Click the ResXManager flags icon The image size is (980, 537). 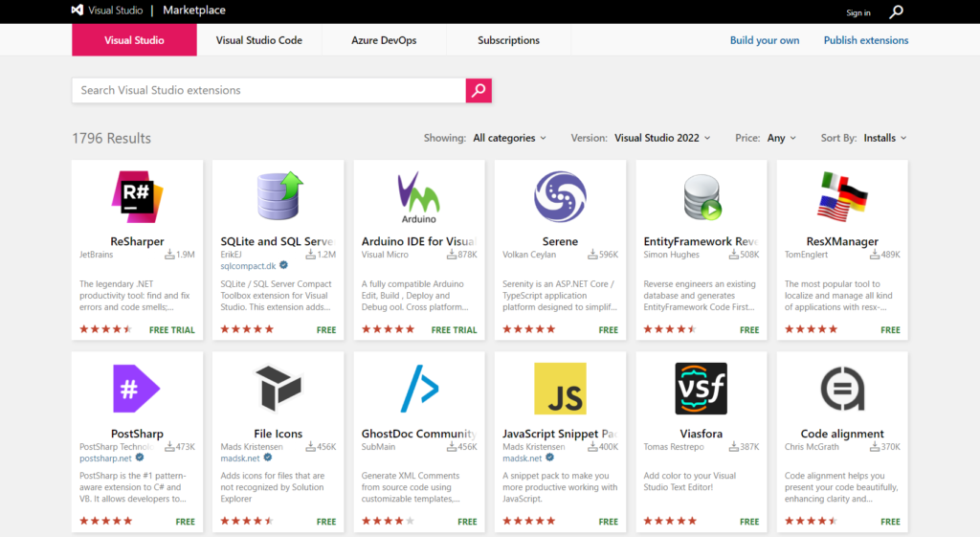[x=842, y=196]
